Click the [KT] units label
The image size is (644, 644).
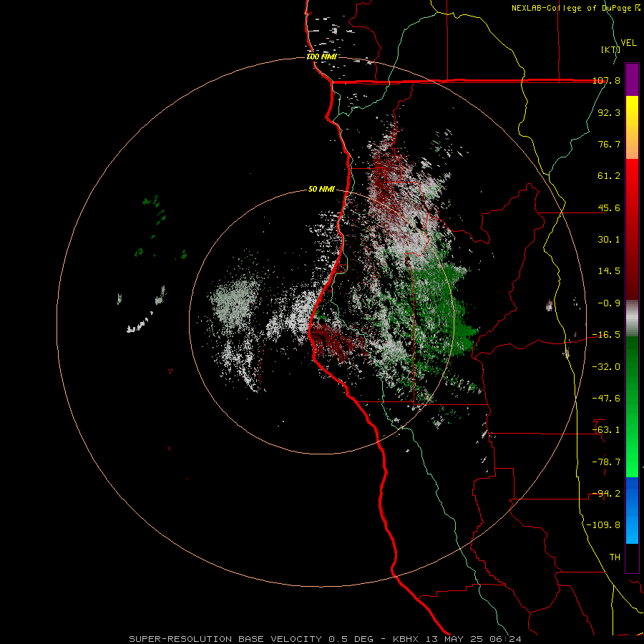pos(610,49)
